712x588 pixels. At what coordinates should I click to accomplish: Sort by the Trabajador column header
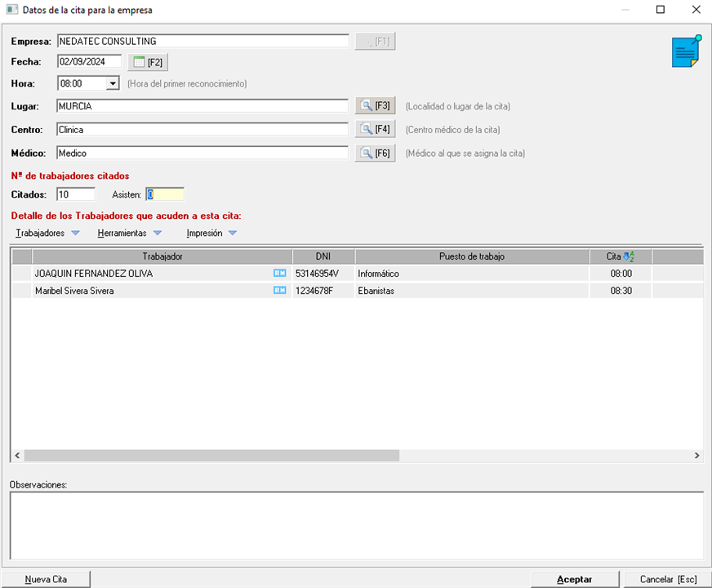pyautogui.click(x=162, y=256)
